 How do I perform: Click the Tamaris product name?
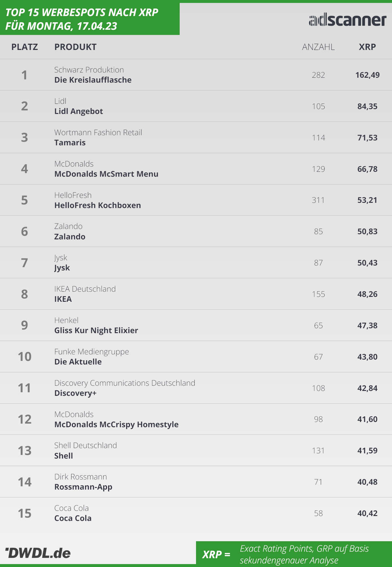pos(70,143)
